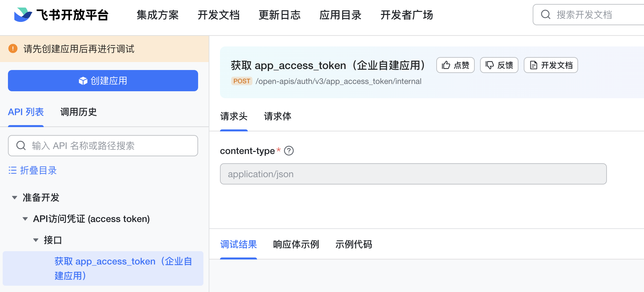Click the magnifier icon in docs search
Screen dimensions: 644x292
pyautogui.click(x=546, y=15)
